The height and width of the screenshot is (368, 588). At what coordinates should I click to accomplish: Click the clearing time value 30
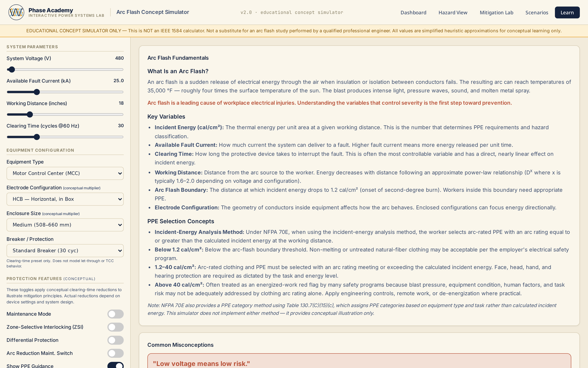pyautogui.click(x=121, y=126)
